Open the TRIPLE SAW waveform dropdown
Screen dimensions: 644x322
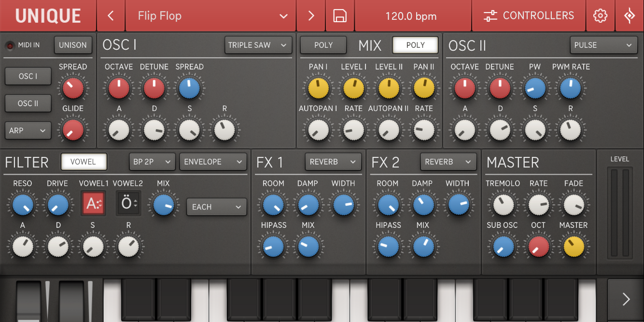[258, 45]
